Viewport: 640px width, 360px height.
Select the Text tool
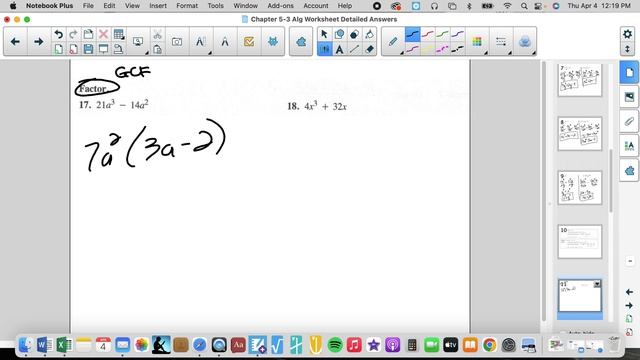pyautogui.click(x=339, y=49)
